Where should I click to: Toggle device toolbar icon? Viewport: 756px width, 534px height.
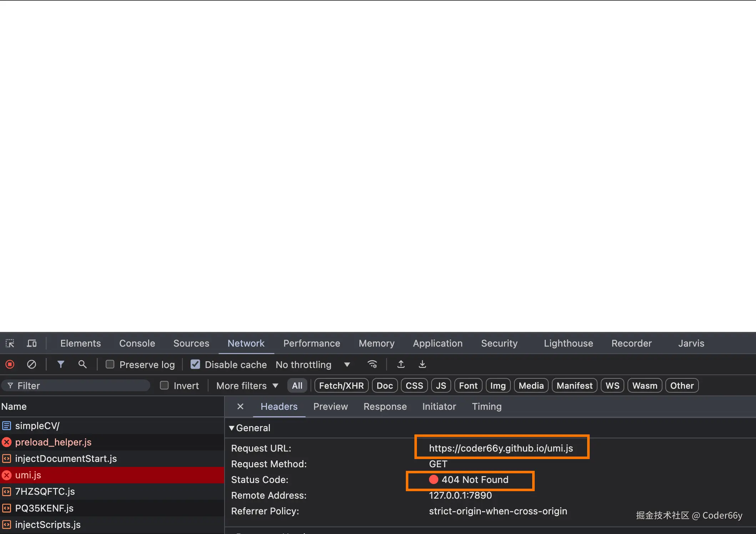pyautogui.click(x=32, y=343)
